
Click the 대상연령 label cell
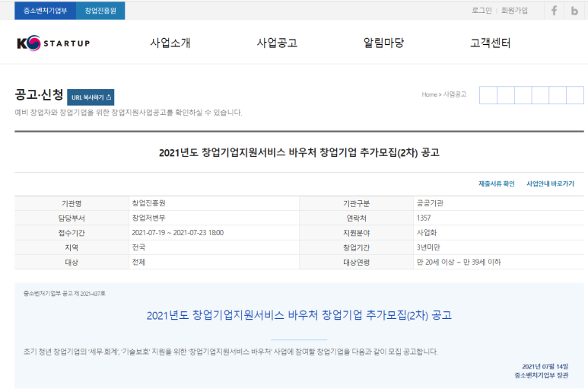tap(356, 262)
